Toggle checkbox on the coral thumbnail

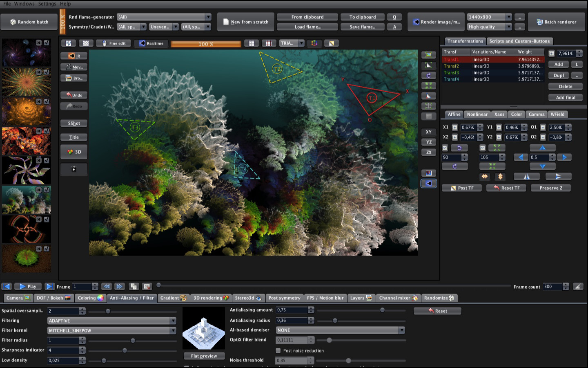[47, 190]
